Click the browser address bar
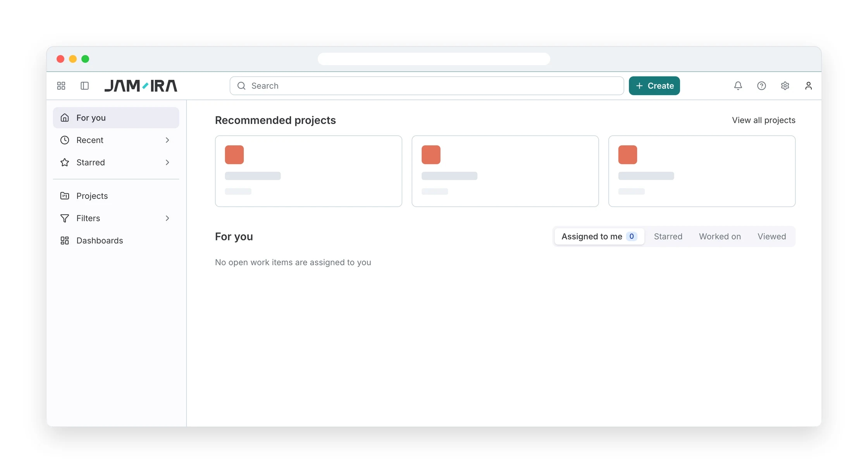Viewport: 868px width, 473px height. tap(434, 59)
